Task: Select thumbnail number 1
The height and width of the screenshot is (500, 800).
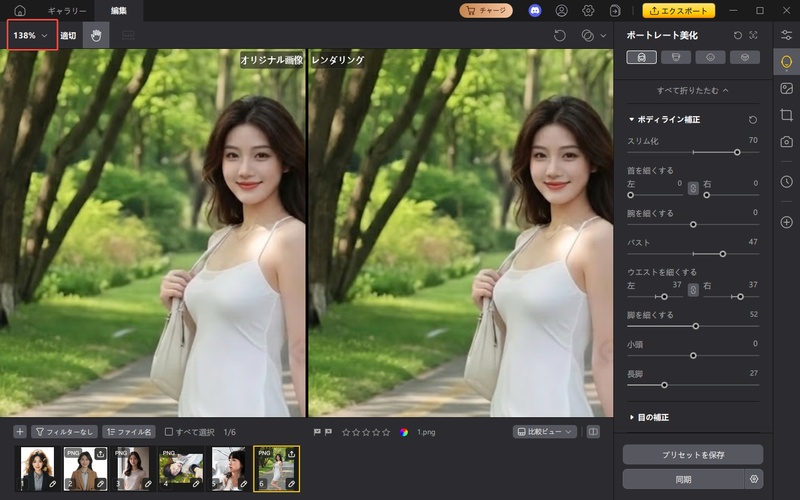Action: tap(37, 469)
